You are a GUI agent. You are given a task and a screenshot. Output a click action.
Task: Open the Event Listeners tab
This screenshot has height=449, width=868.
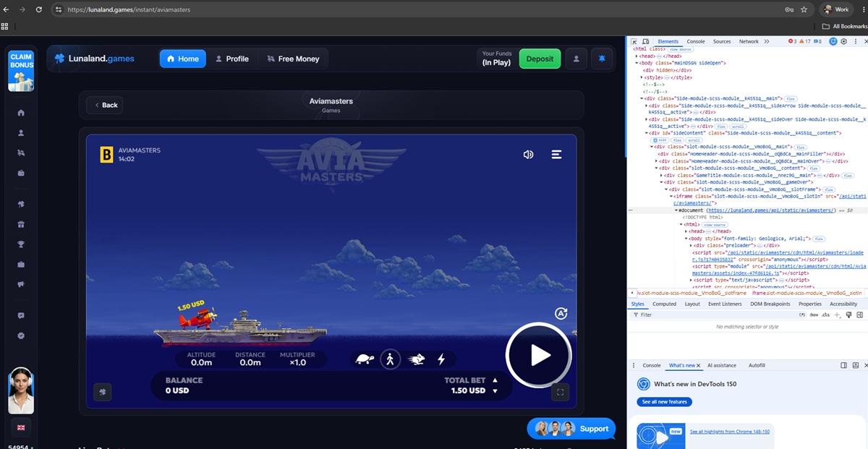point(725,304)
